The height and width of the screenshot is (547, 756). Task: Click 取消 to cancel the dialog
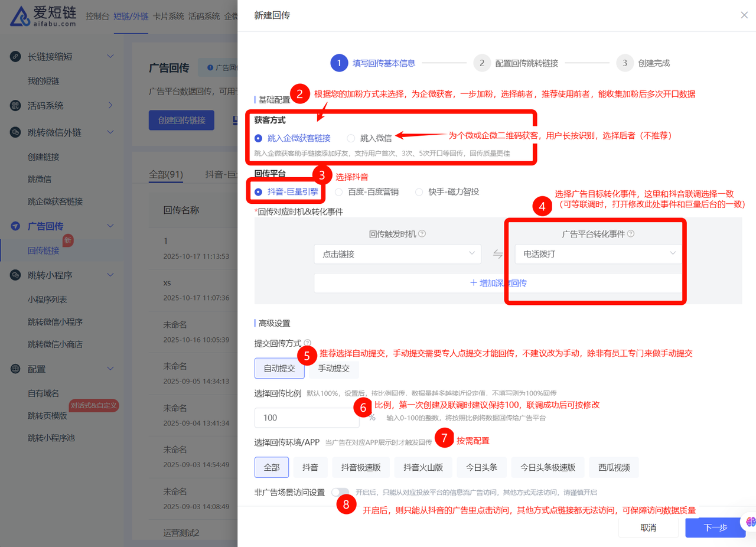pyautogui.click(x=648, y=528)
